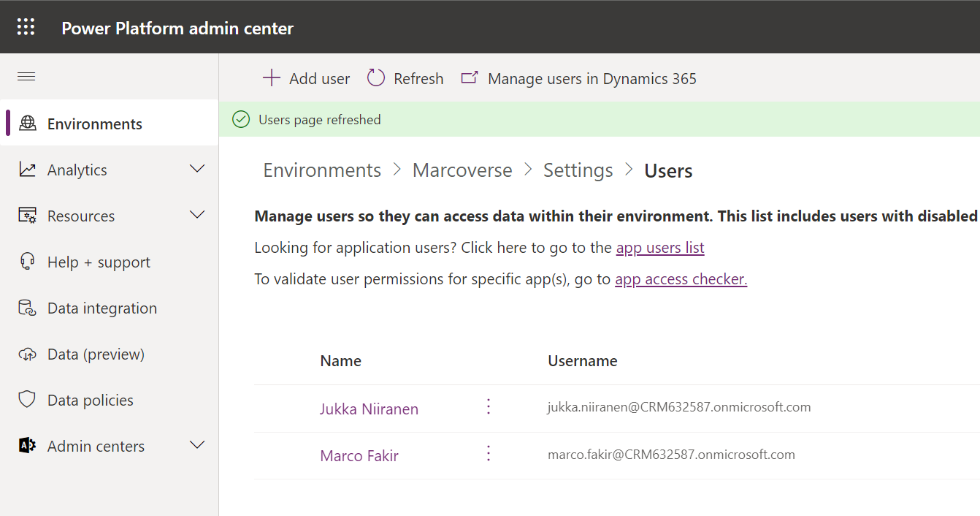Click the Add user button
The height and width of the screenshot is (516, 980).
307,78
